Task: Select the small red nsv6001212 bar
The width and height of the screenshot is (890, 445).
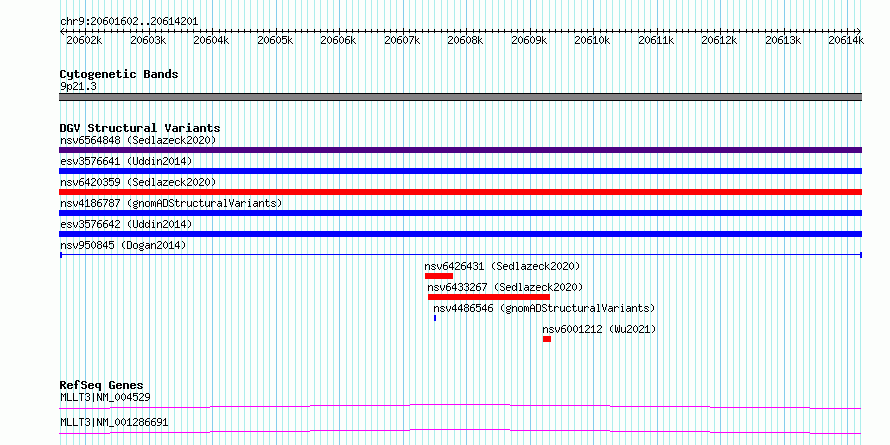Action: tap(547, 339)
